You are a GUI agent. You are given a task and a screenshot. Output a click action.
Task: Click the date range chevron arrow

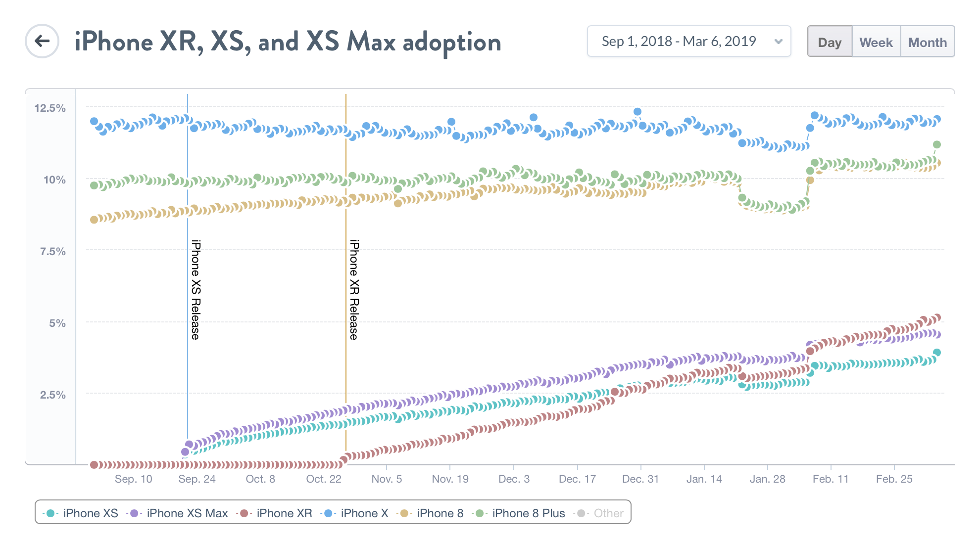tap(779, 42)
